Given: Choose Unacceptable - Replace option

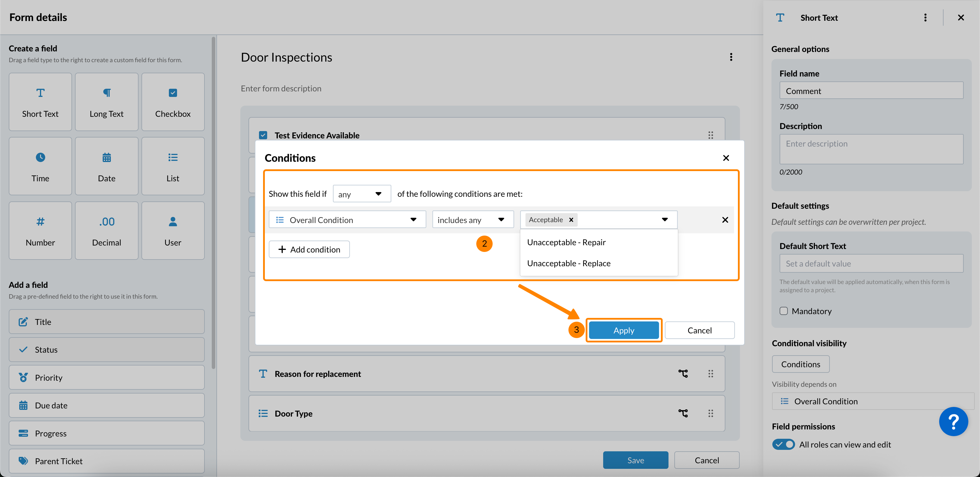Looking at the screenshot, I should point(568,263).
